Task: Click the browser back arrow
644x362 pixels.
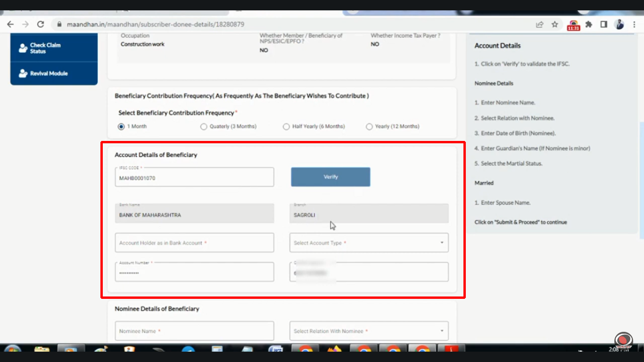Action: [x=10, y=25]
